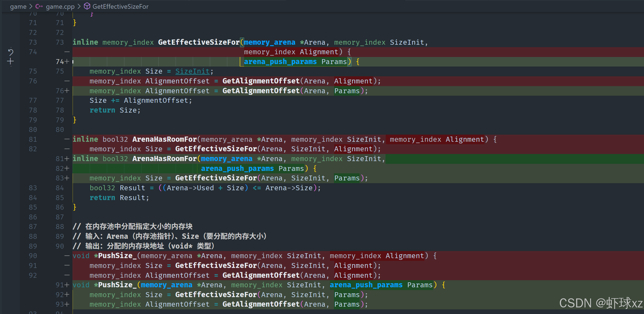
Task: Select the game folder breadcrumb item
Action: pyautogui.click(x=18, y=6)
